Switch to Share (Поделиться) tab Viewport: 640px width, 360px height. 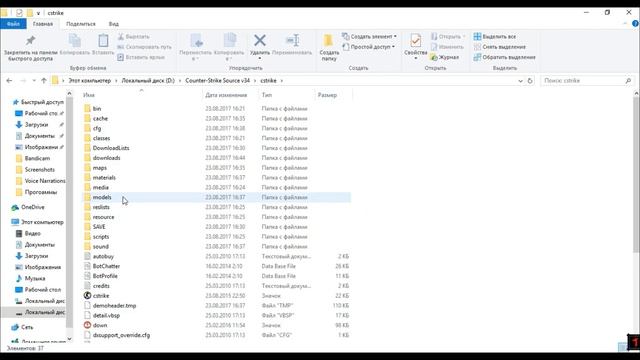[x=81, y=24]
